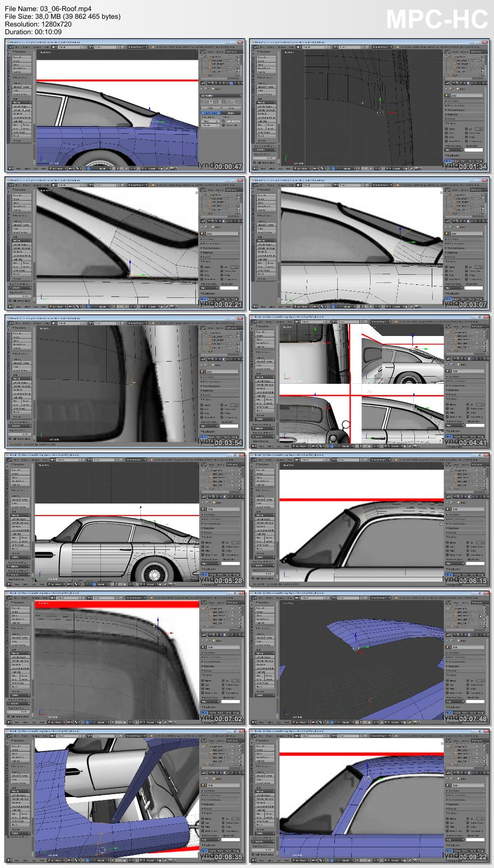
Task: Open the windshield thumbnail stamped 00:07:02
Action: click(125, 658)
